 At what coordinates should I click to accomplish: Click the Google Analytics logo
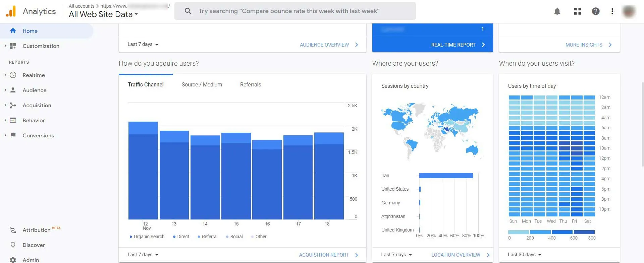tap(11, 11)
